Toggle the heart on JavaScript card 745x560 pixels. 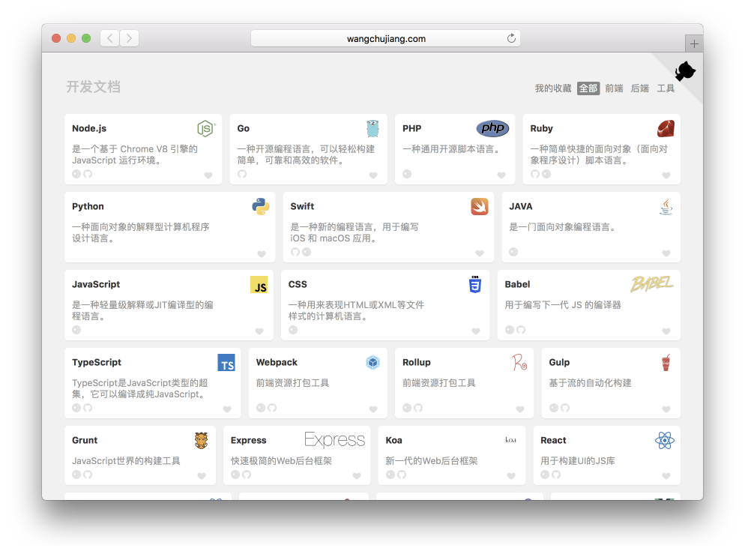tap(259, 331)
